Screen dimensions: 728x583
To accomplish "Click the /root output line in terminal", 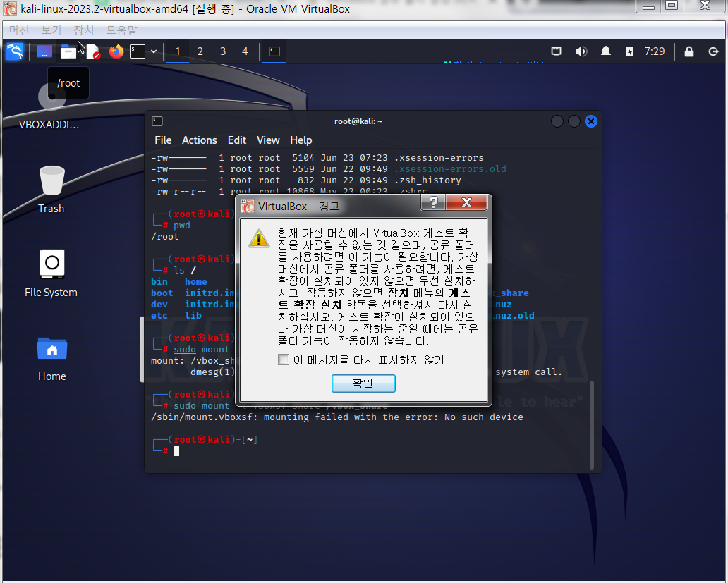I will coord(164,237).
